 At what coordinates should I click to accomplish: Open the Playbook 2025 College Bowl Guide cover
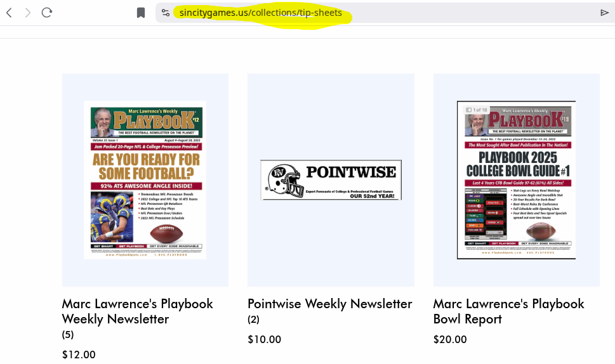tap(516, 179)
